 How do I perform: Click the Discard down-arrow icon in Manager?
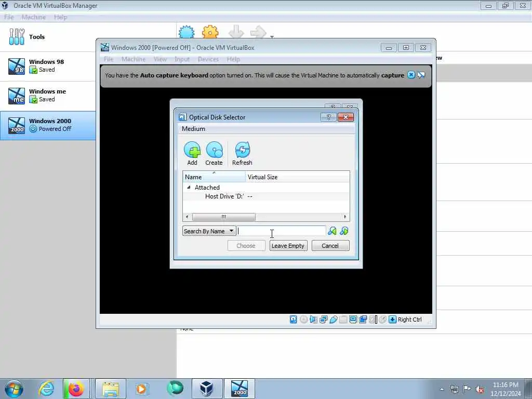coord(236,32)
